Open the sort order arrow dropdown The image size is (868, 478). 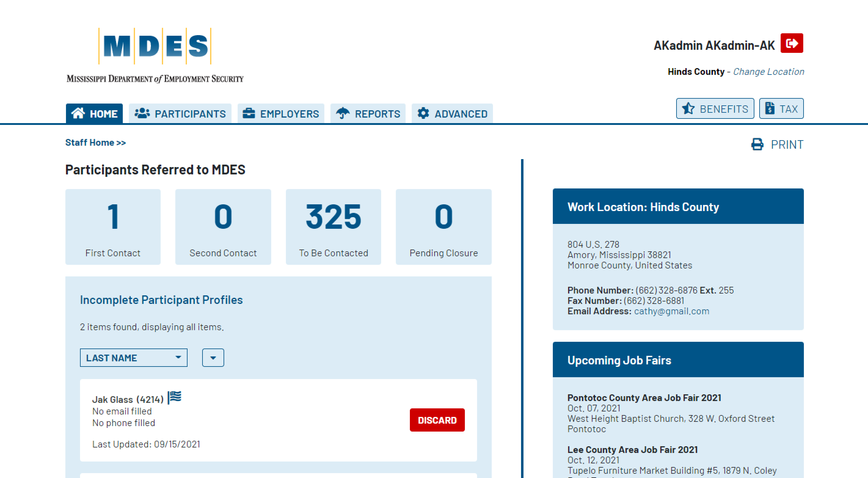pos(213,358)
